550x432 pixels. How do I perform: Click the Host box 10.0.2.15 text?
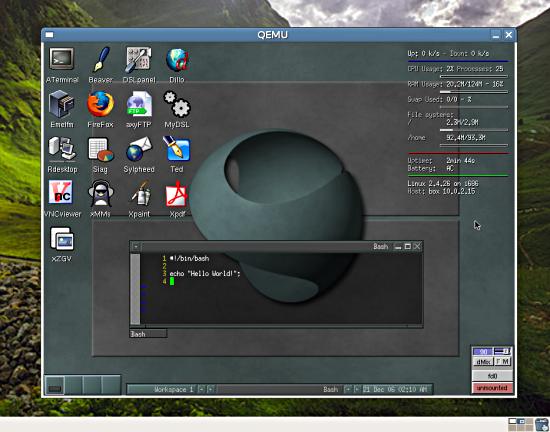click(x=441, y=191)
